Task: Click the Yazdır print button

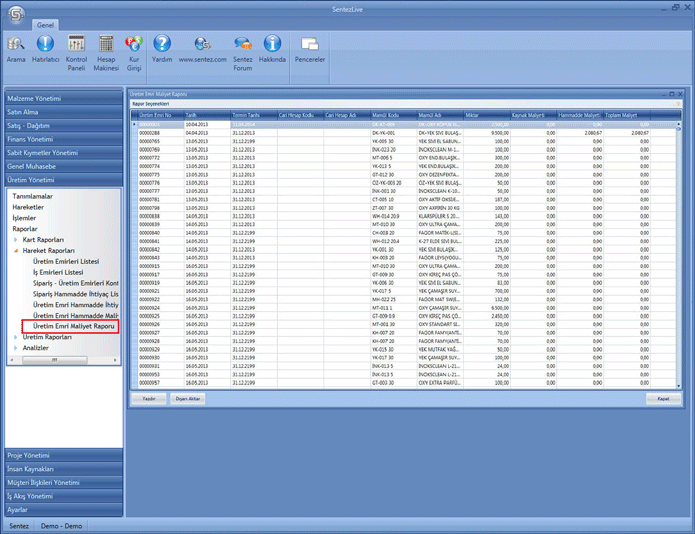Action: tap(149, 399)
